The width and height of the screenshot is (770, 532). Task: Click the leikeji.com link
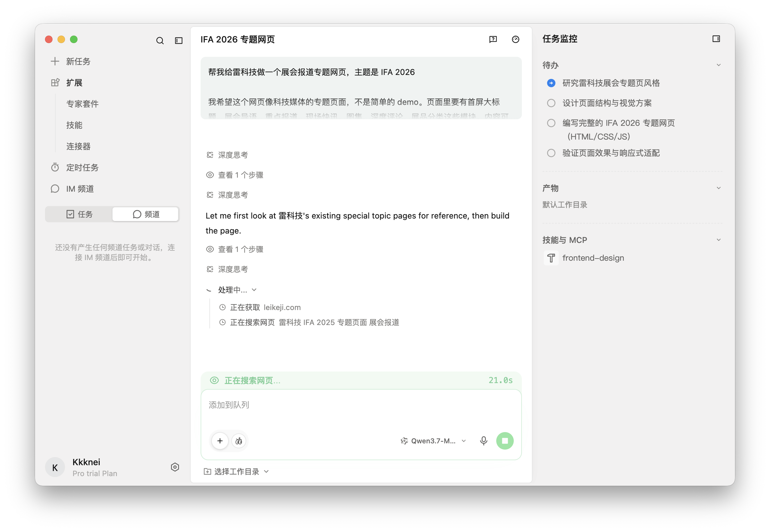[x=282, y=307]
